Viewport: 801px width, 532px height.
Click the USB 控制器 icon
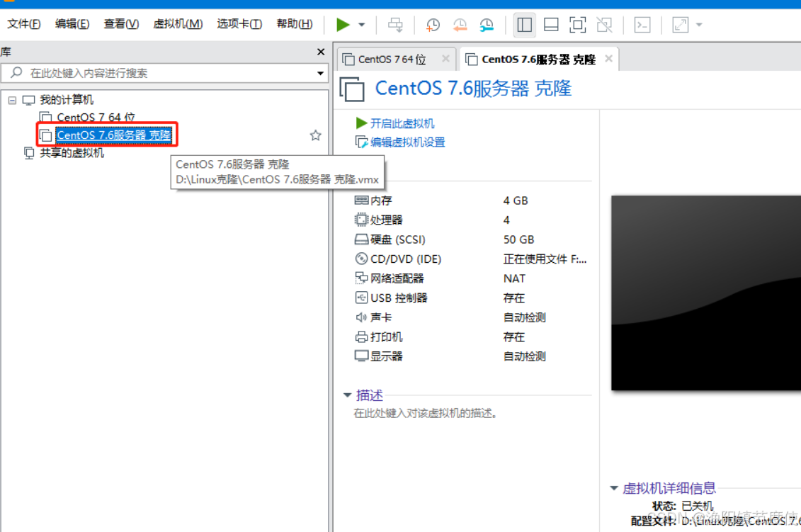coord(361,298)
